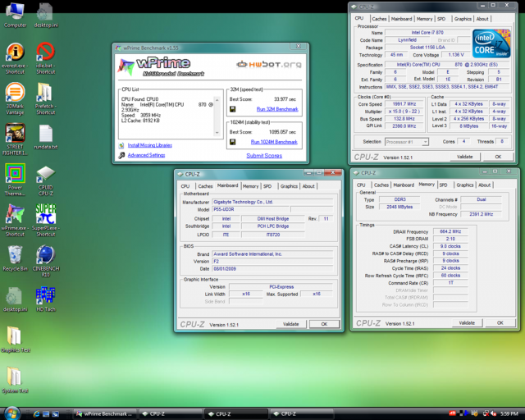Open Caches tab in Mainboard CPU-Z window
525x420 pixels.
click(x=205, y=186)
